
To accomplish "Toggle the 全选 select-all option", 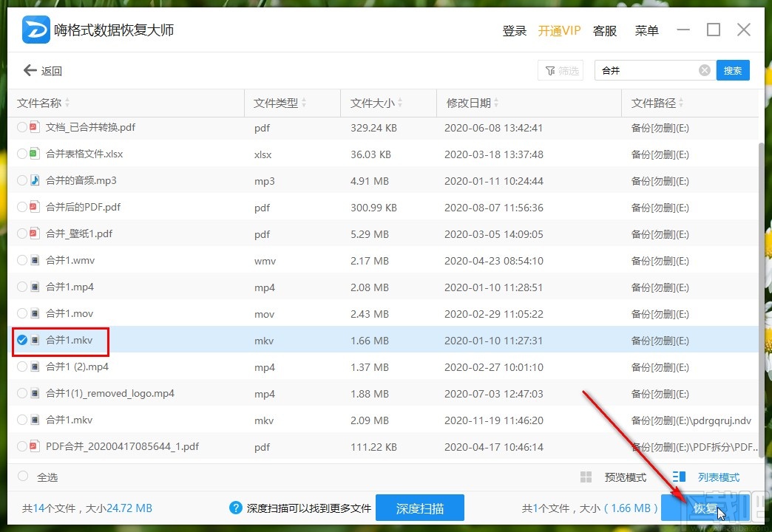I will tap(23, 476).
